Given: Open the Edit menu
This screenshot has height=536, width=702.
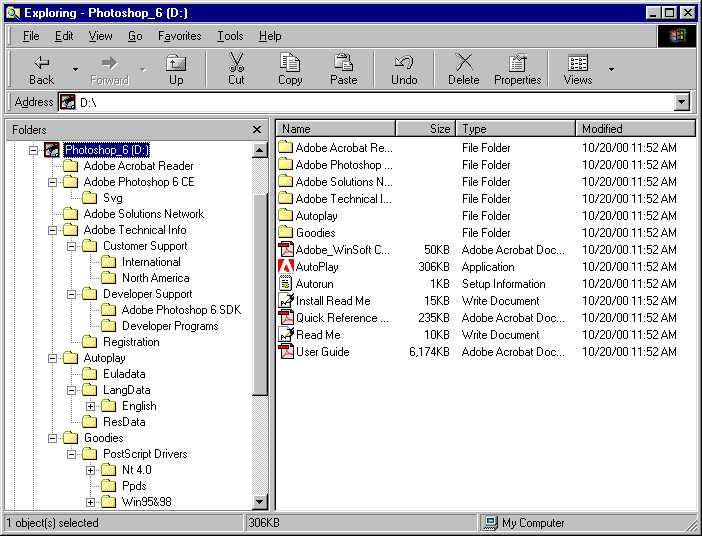Looking at the screenshot, I should coord(64,36).
